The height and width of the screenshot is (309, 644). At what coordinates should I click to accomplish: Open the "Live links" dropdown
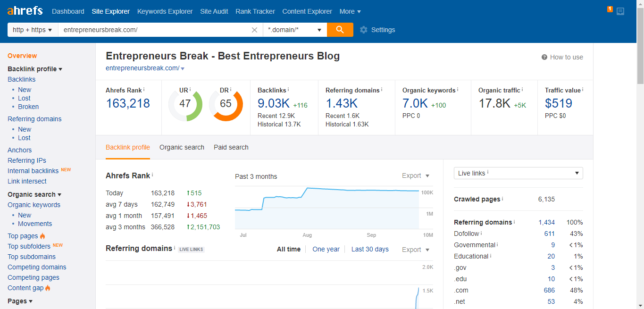(x=518, y=173)
